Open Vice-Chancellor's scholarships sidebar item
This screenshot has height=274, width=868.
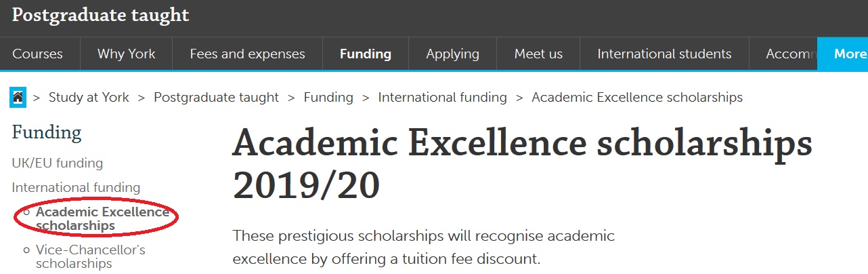pos(91,256)
